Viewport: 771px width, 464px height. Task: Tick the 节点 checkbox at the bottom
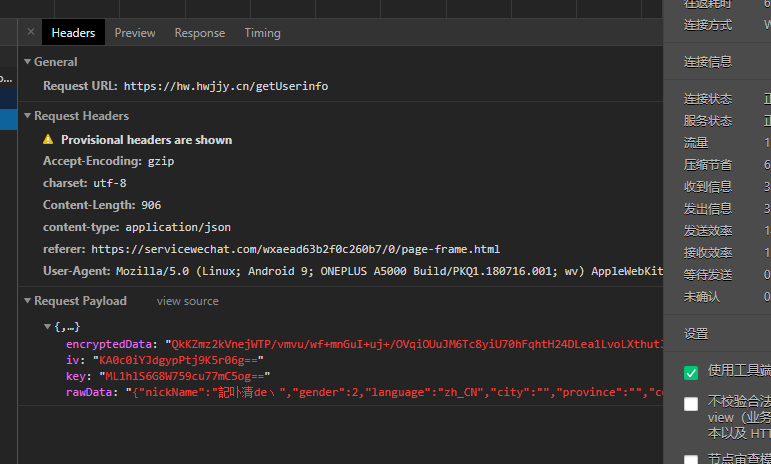[691, 460]
